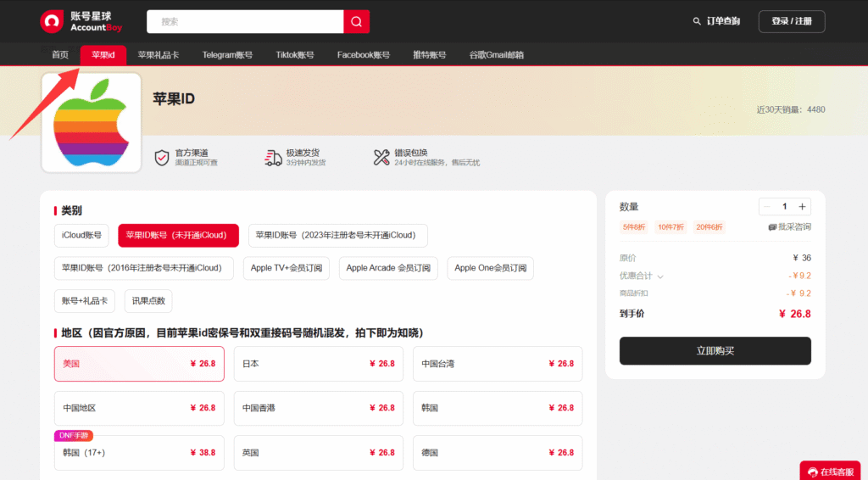Select 苹果ID账号（未开通iCloud） category

[x=178, y=235]
